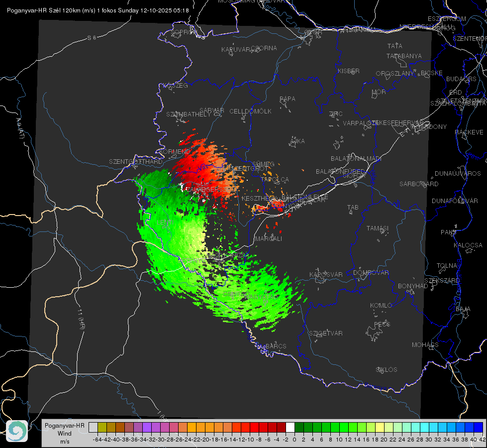The image size is (487, 448).
Task: Click the 'A 9 (AT)' road label
Action: (19, 128)
